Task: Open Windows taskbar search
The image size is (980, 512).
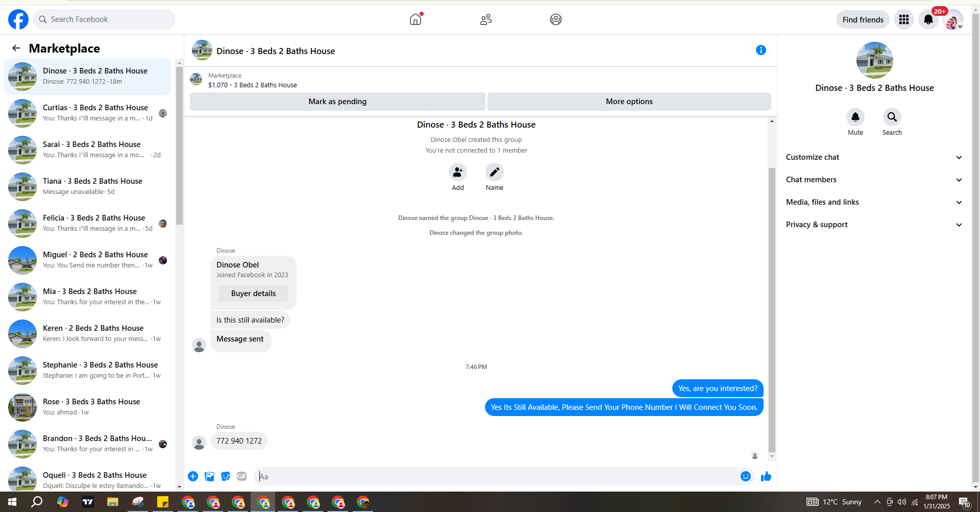Action: (x=37, y=502)
